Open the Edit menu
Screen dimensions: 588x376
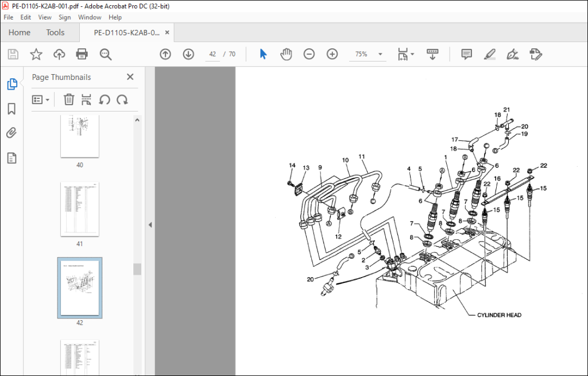click(25, 17)
